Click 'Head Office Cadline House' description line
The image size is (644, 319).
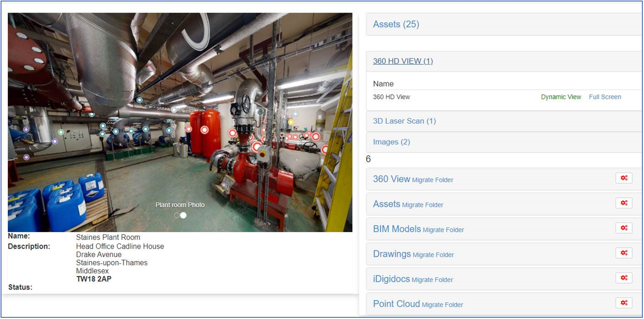coord(120,246)
